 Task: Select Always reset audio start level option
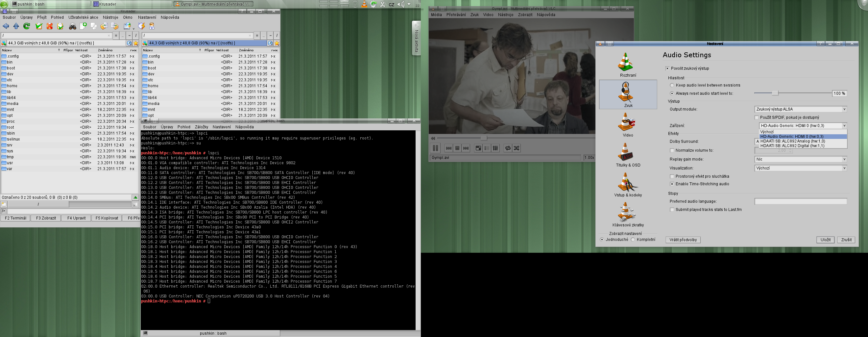pyautogui.click(x=672, y=93)
